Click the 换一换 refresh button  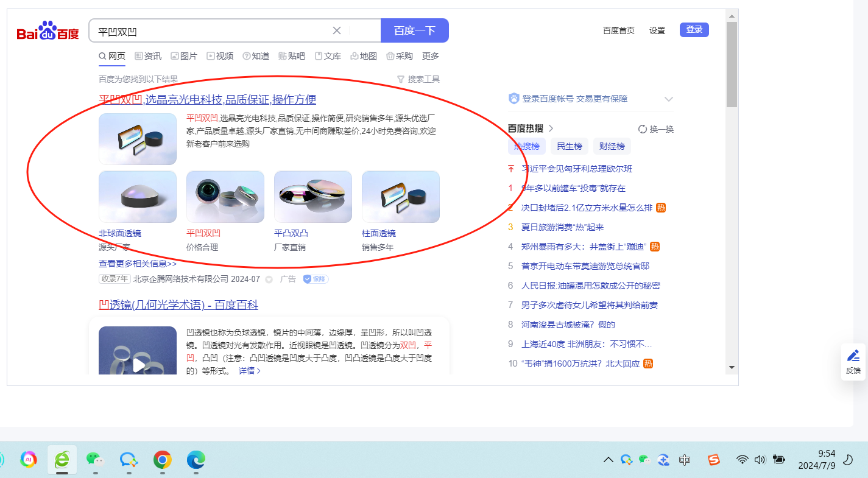coord(656,129)
